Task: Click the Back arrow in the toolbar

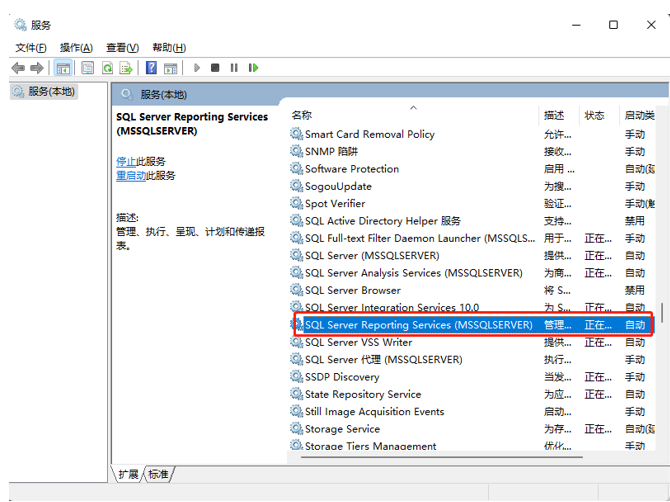Action: click(18, 68)
